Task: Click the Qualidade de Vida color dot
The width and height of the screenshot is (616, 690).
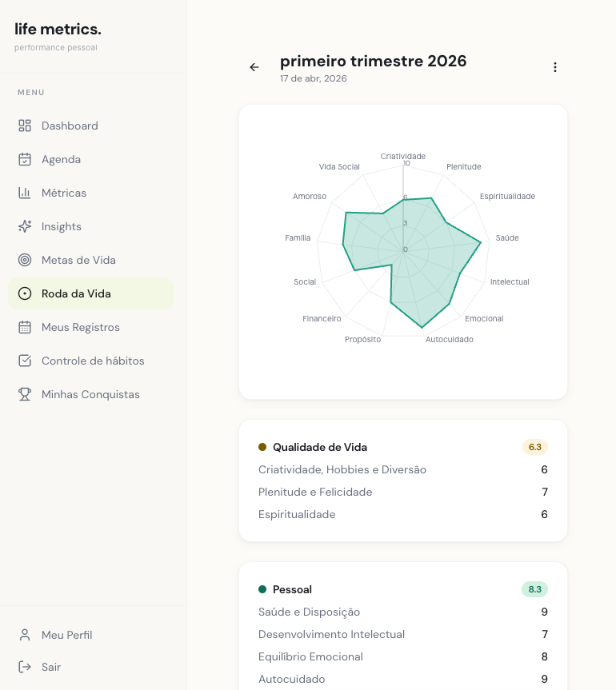Action: [x=262, y=447]
